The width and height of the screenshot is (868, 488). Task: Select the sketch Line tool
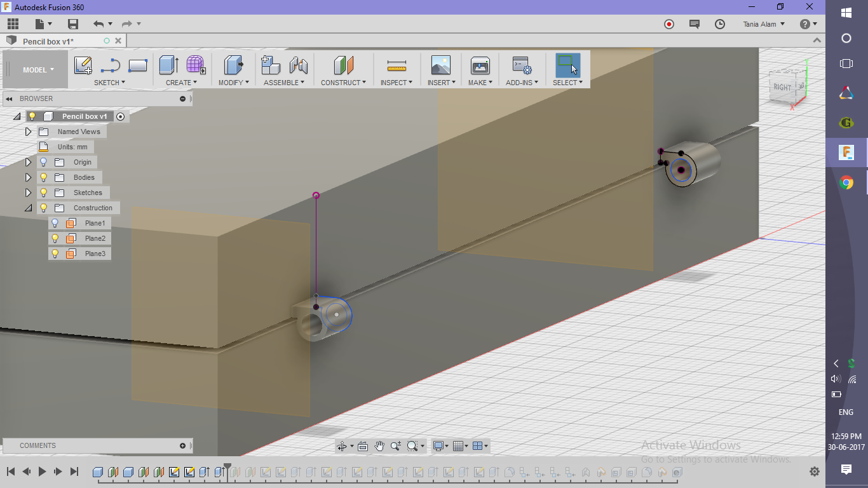[111, 65]
